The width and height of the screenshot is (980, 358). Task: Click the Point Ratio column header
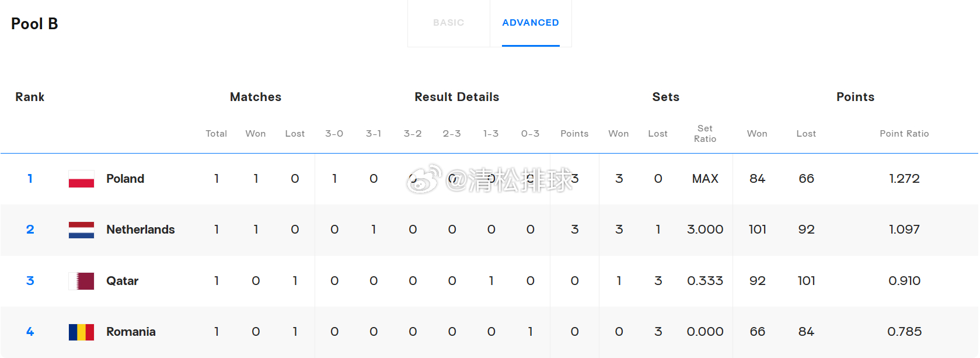click(x=904, y=134)
